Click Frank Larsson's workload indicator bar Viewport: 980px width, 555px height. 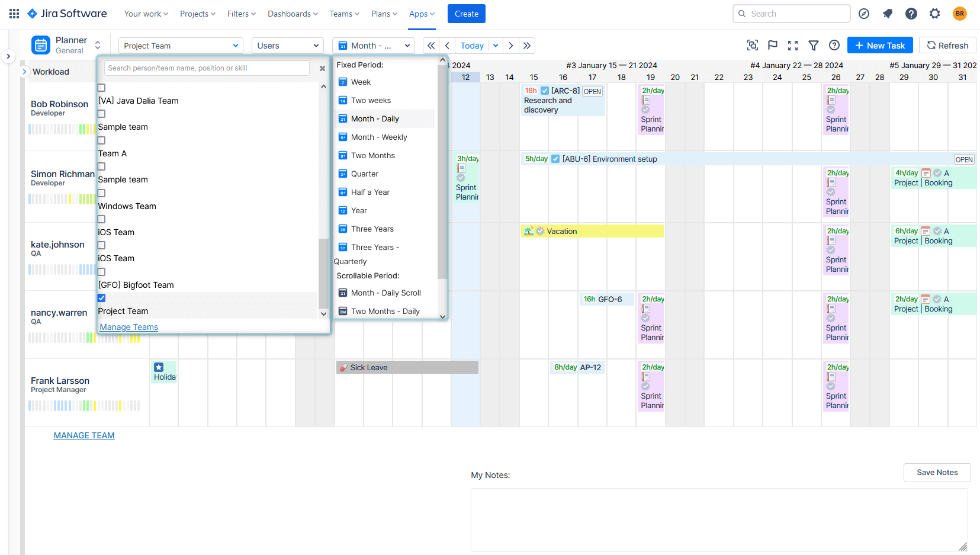pos(85,406)
